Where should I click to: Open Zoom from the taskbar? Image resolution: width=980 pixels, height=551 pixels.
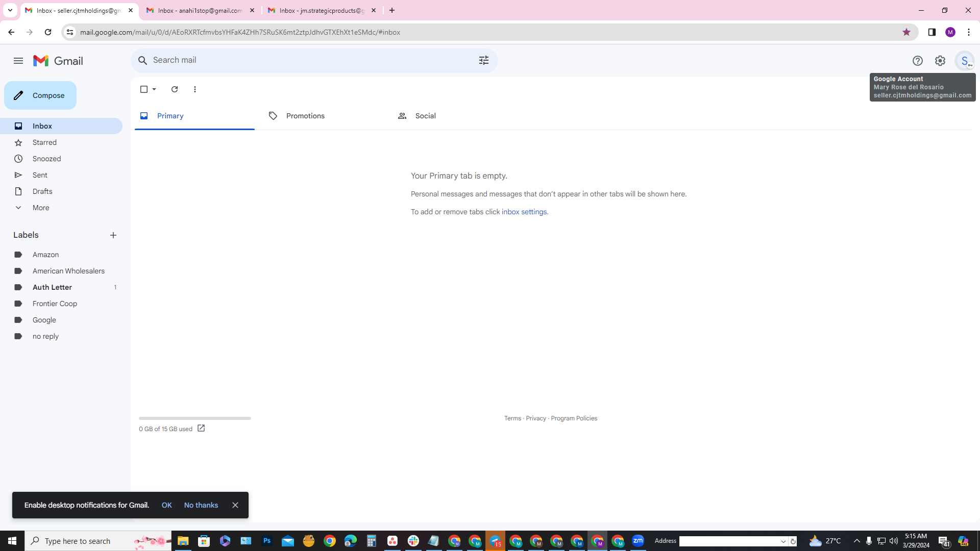[638, 541]
